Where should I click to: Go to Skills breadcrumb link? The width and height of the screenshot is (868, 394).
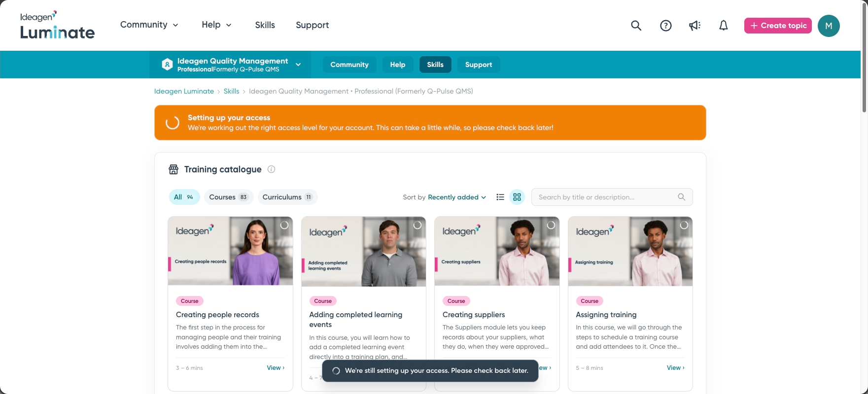pos(231,91)
